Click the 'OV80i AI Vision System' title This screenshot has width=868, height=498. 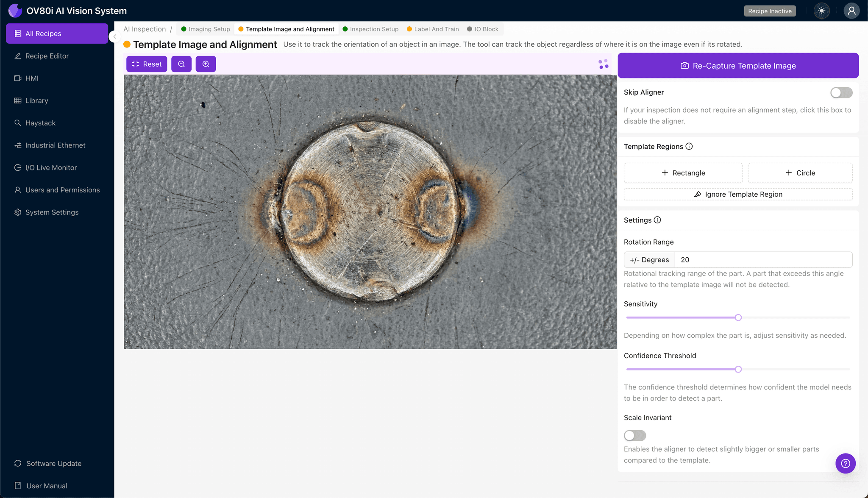pos(77,11)
